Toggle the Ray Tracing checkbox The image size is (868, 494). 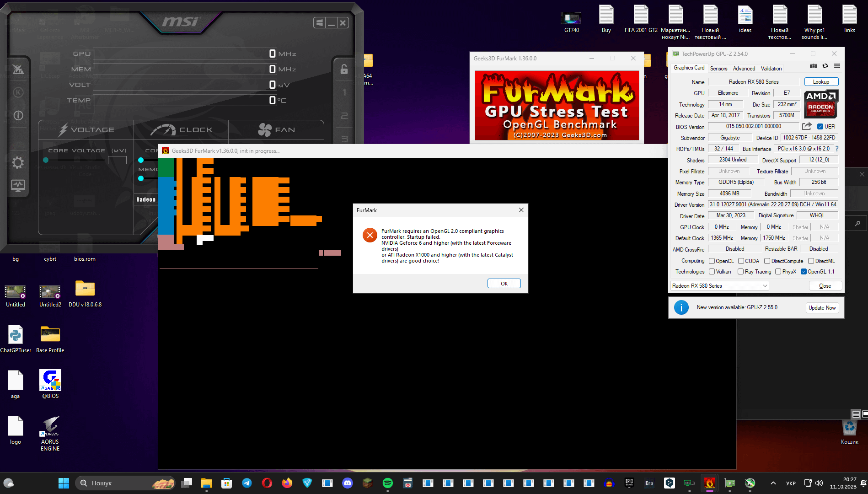[x=741, y=272]
